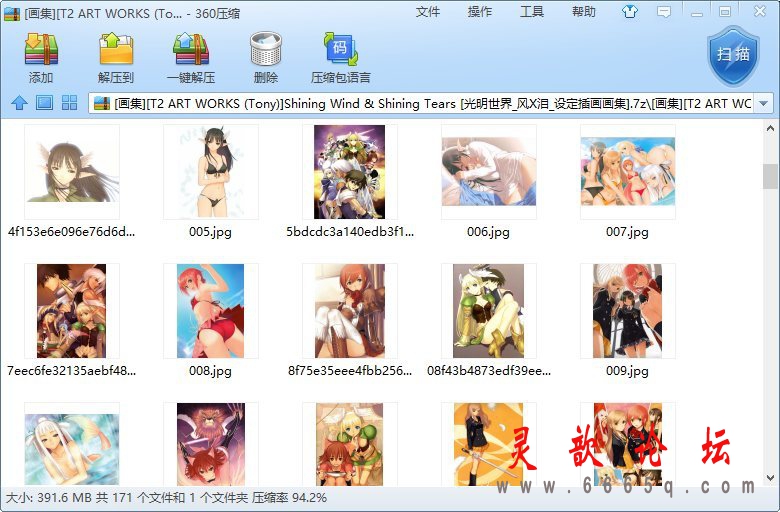Click the file name 7eec6fe32135aebf48...
This screenshot has width=780, height=512.
[x=72, y=371]
